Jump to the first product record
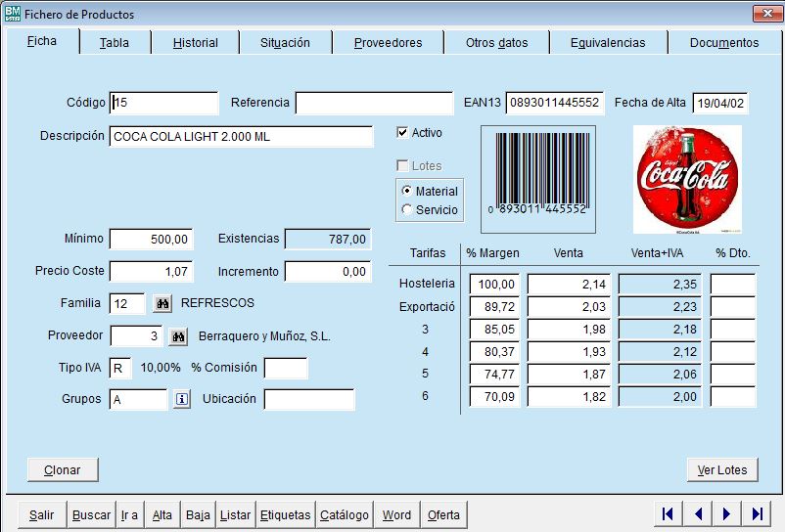The height and width of the screenshot is (532, 785). tap(668, 514)
